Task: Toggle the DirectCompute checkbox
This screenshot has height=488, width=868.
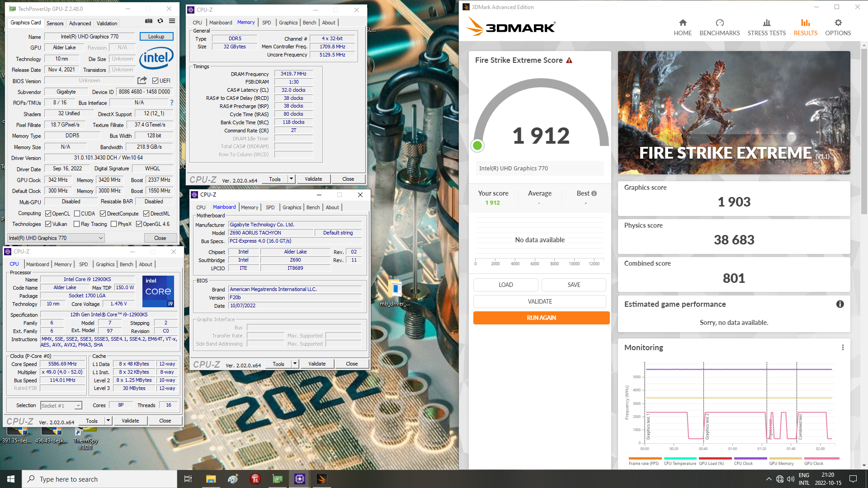Action: (x=103, y=214)
